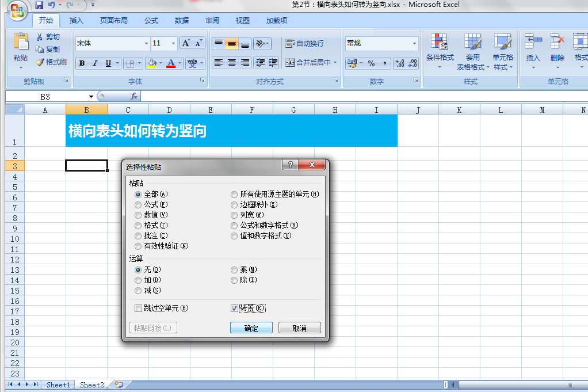Click the Office button logo
Screen dimensions: 588x392
pos(17,10)
